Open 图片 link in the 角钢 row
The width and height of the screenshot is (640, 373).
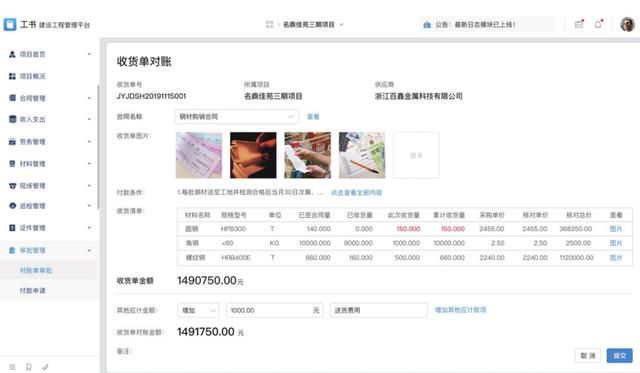[x=616, y=243]
